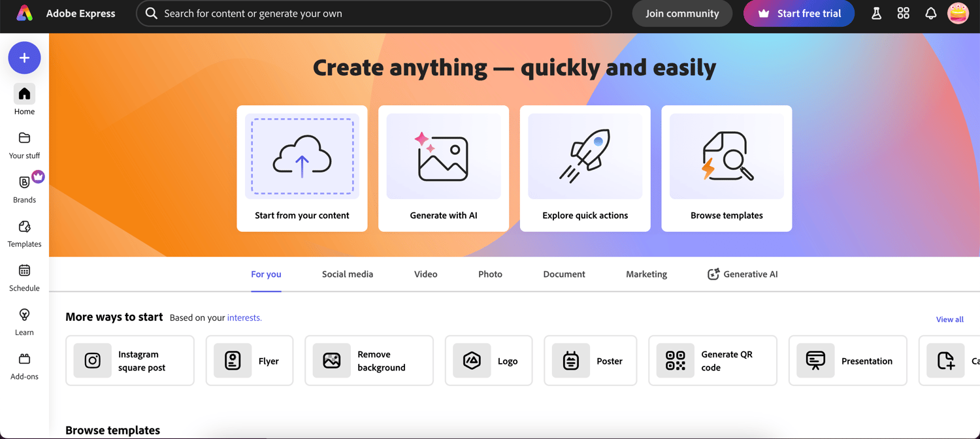Switch to the Video tab
Viewport: 980px width, 439px height.
tap(425, 274)
